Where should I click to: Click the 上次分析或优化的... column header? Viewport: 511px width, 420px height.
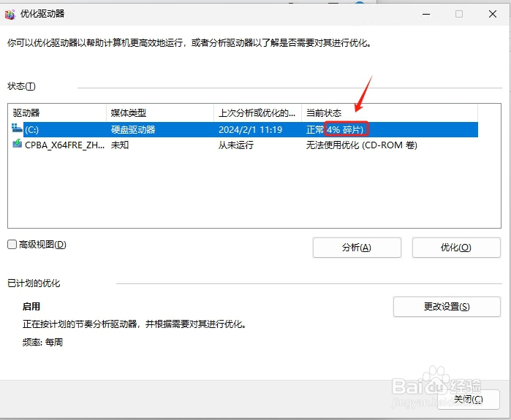(x=258, y=113)
